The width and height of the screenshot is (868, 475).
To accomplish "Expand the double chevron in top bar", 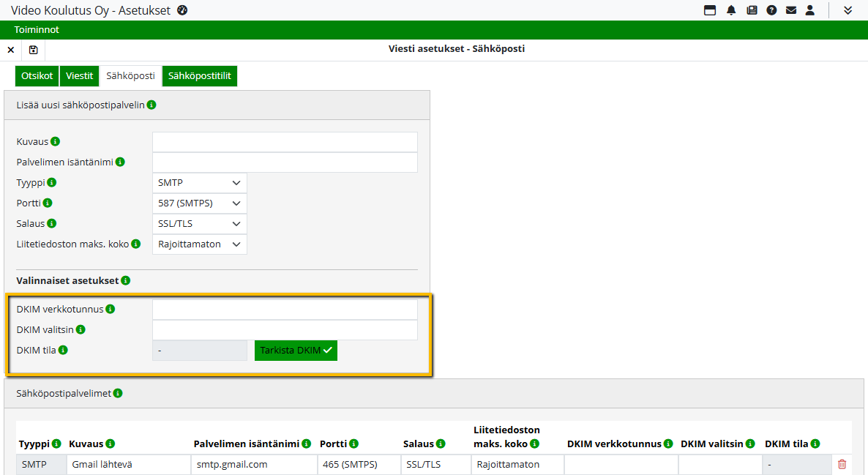I will click(848, 10).
